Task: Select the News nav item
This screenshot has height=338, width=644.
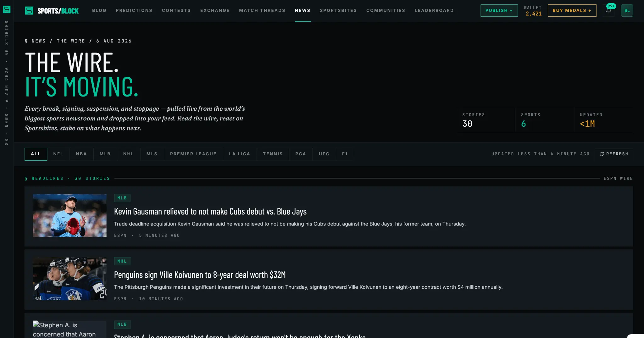Action: click(303, 10)
